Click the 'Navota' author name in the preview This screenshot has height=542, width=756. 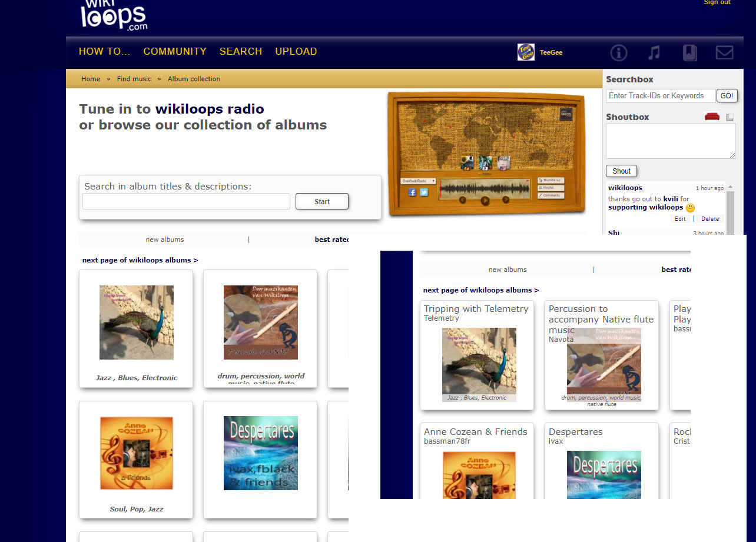(561, 339)
